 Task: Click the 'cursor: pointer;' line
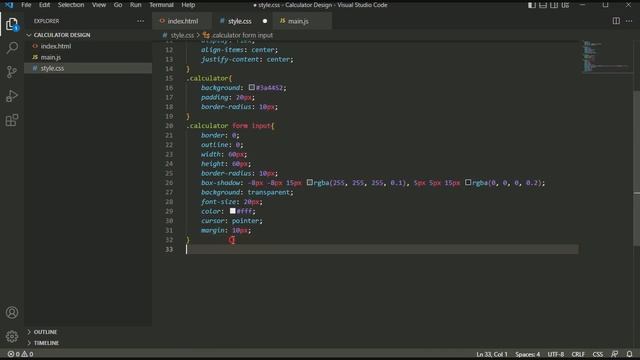click(231, 221)
